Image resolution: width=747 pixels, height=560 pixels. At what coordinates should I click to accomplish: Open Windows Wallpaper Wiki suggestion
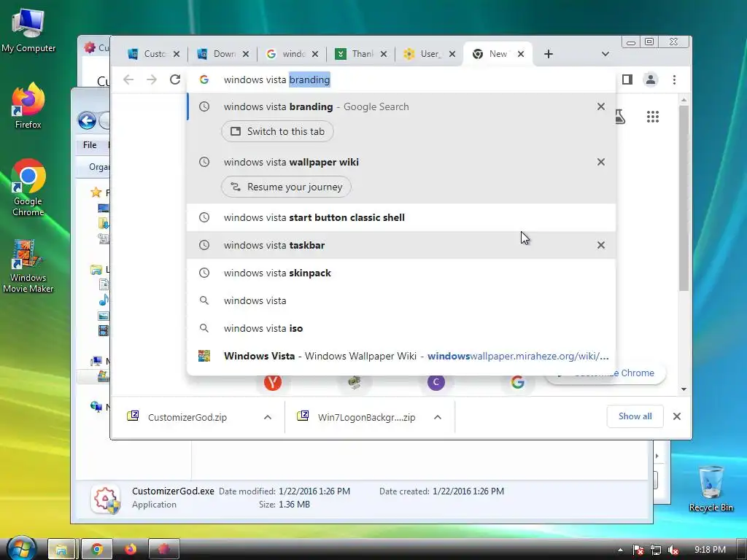401,356
